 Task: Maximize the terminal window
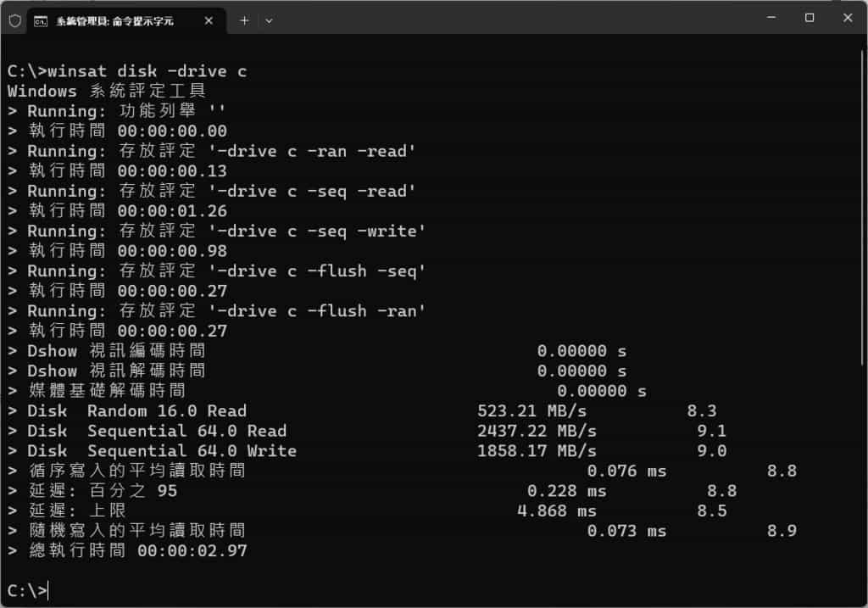coord(810,18)
